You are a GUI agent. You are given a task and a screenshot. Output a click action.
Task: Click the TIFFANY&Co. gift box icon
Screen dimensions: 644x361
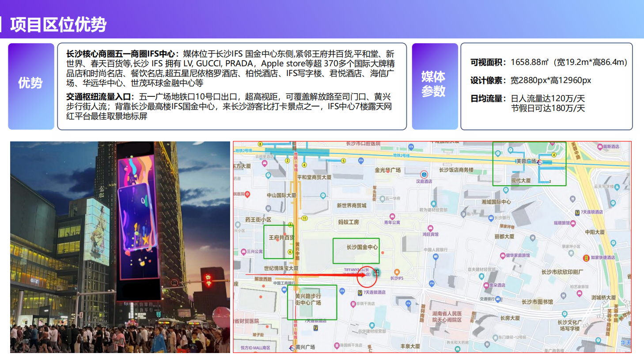point(376,272)
